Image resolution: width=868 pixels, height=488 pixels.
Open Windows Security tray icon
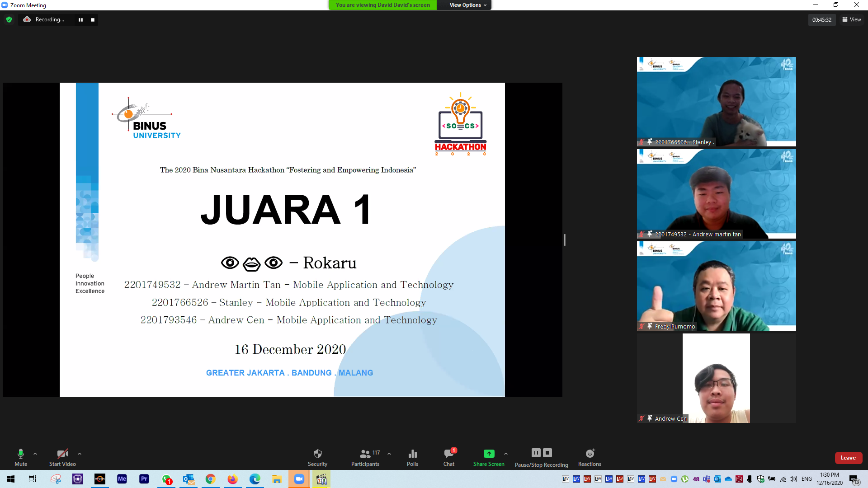pos(761,479)
